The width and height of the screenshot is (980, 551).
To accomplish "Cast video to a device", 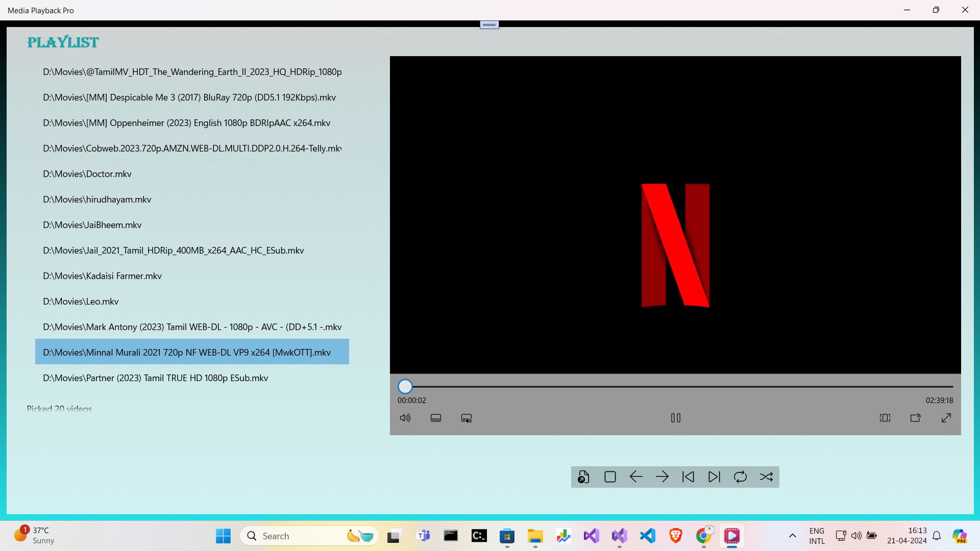I will pos(916,418).
